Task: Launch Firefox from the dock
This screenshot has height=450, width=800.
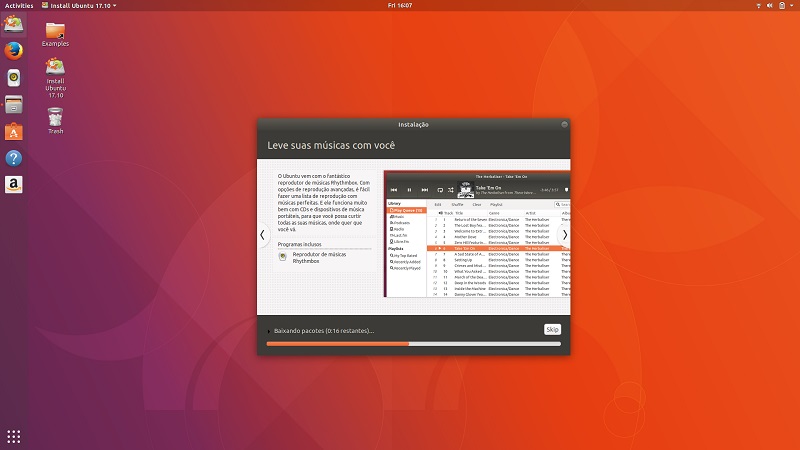Action: (14, 51)
